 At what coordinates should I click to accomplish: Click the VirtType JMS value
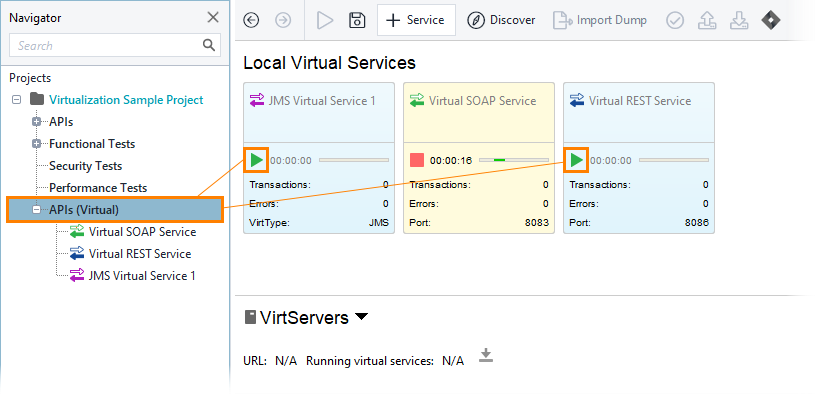click(378, 223)
